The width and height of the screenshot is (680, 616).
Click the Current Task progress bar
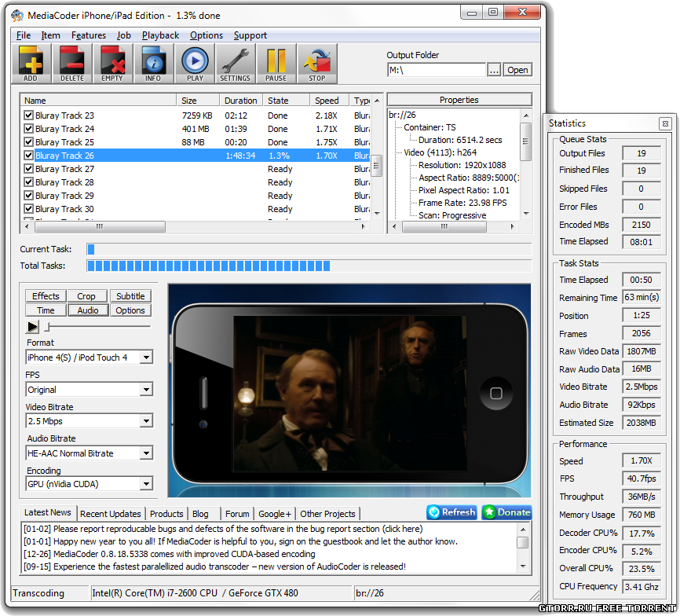(x=309, y=249)
